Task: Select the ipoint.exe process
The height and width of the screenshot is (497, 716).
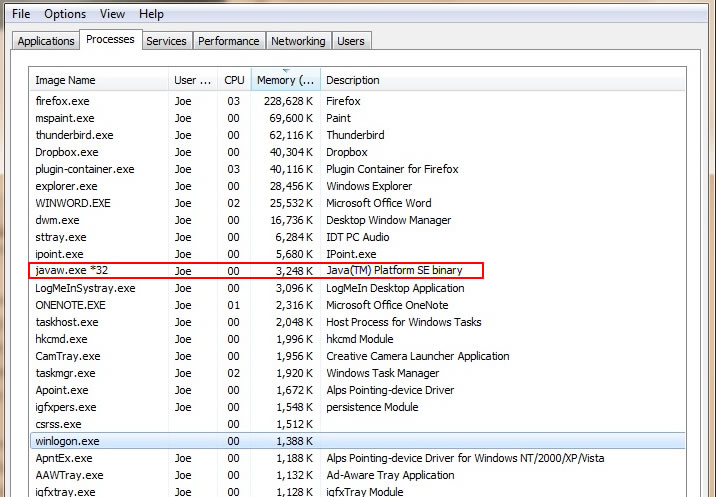Action: click(x=357, y=254)
